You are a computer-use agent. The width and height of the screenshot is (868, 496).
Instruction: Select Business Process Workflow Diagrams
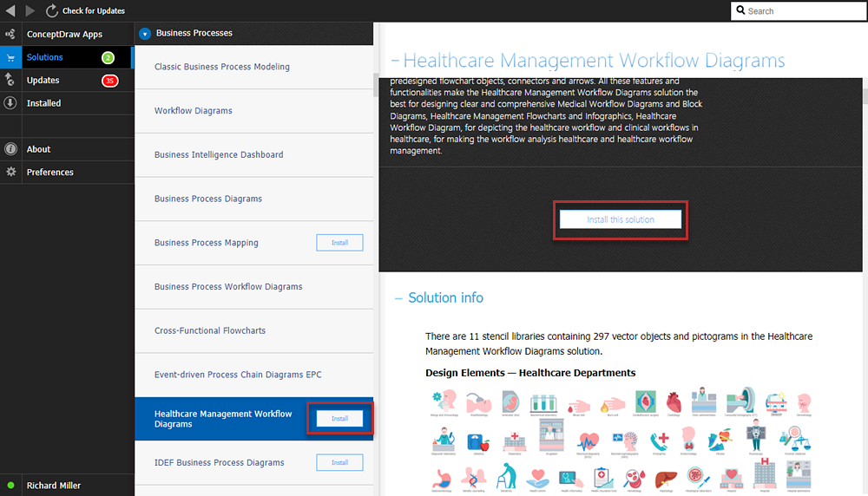[254, 286]
